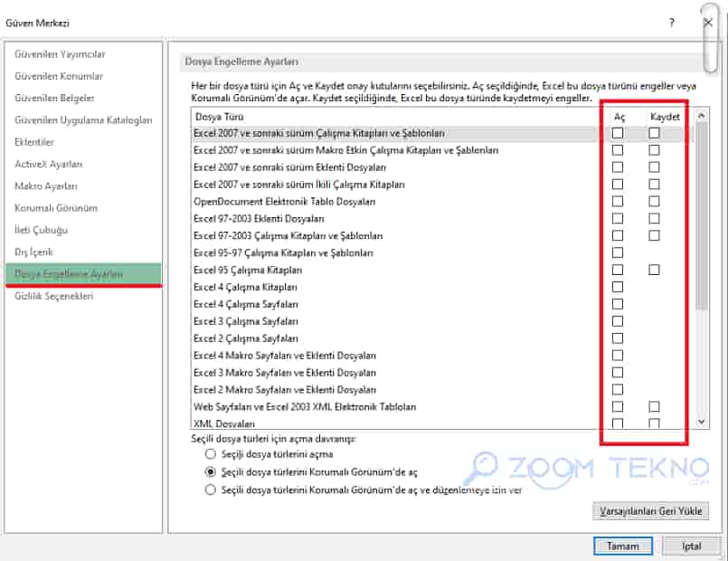Click the Kaydet column header
728x561 pixels.
click(665, 117)
